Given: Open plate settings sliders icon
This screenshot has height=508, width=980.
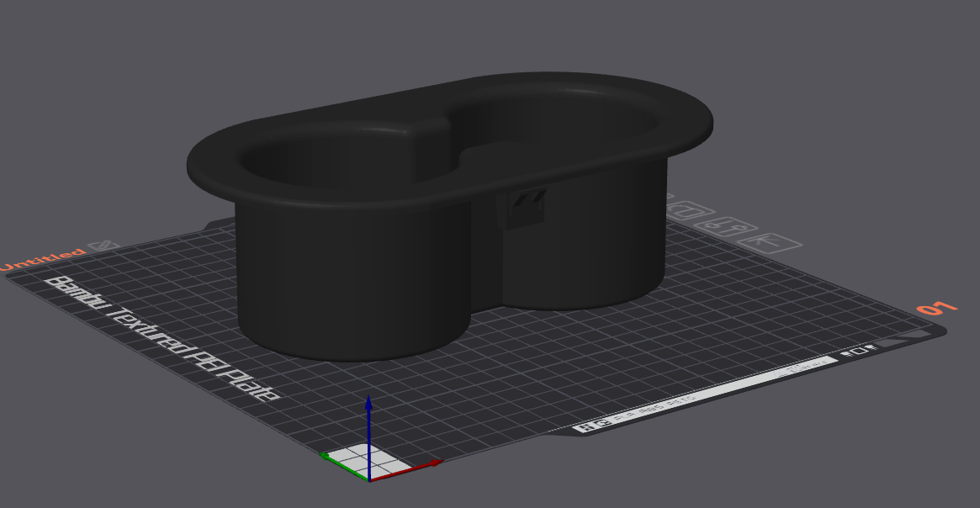Looking at the screenshot, I should click(x=726, y=227).
